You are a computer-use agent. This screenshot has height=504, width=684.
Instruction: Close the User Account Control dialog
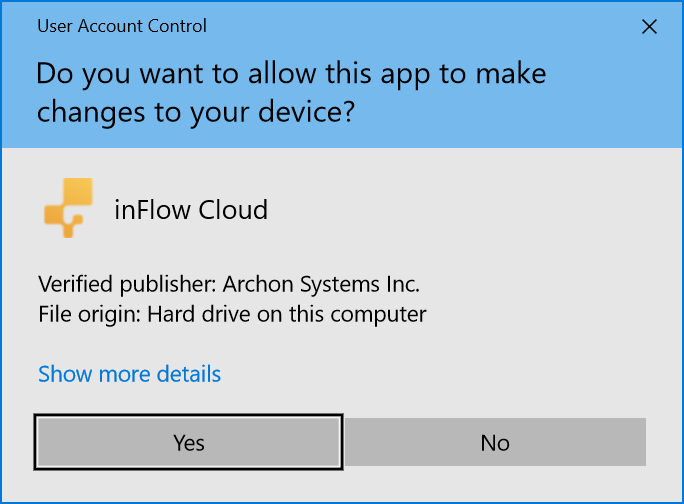pyautogui.click(x=649, y=27)
